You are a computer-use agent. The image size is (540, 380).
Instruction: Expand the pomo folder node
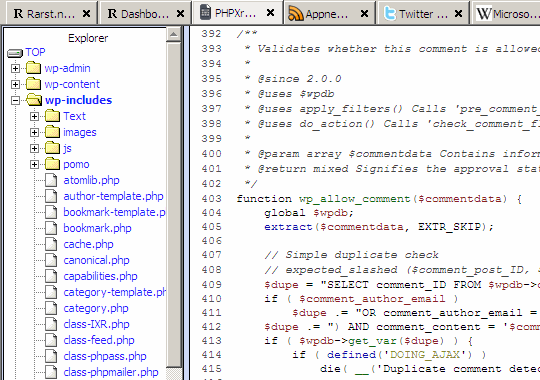[x=34, y=165]
